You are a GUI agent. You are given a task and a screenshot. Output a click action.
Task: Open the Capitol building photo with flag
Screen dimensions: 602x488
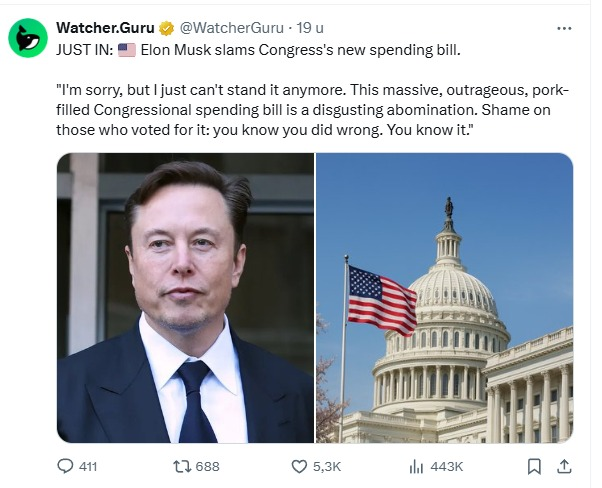click(445, 297)
